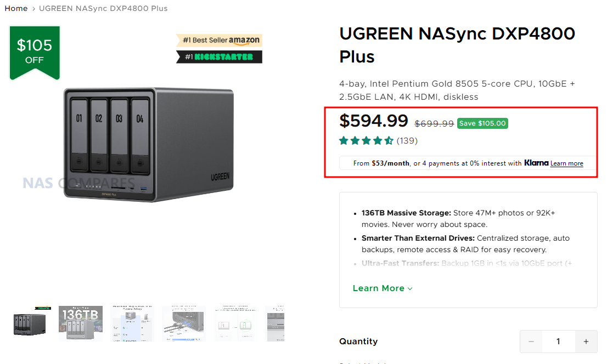Click the star rating icons
607x364 pixels.
(366, 141)
